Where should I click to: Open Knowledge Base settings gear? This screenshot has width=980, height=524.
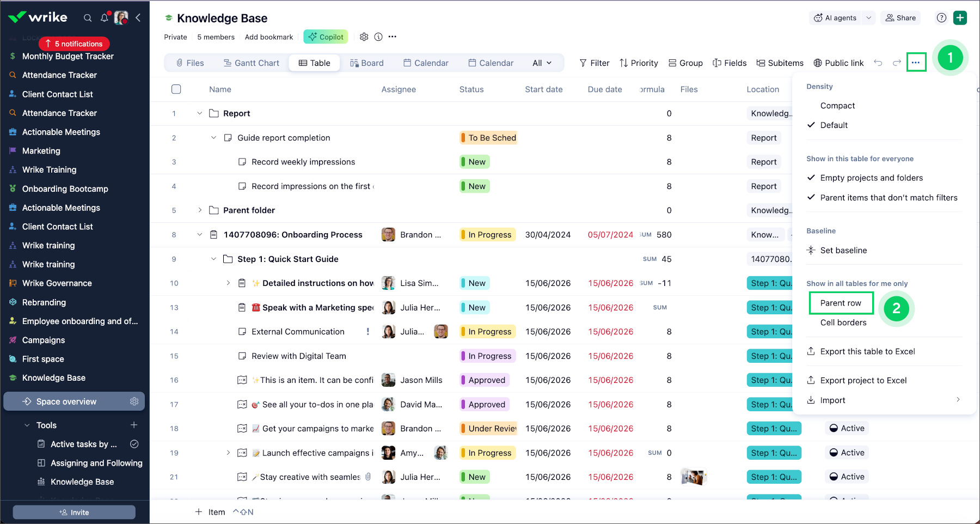tap(364, 37)
